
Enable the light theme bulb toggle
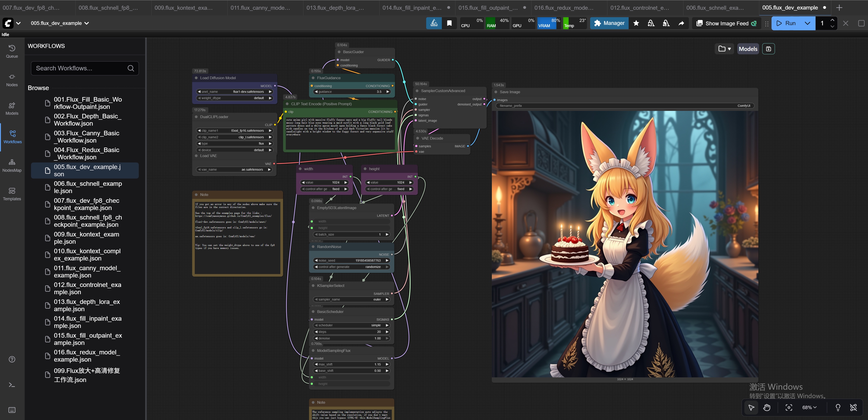point(838,407)
